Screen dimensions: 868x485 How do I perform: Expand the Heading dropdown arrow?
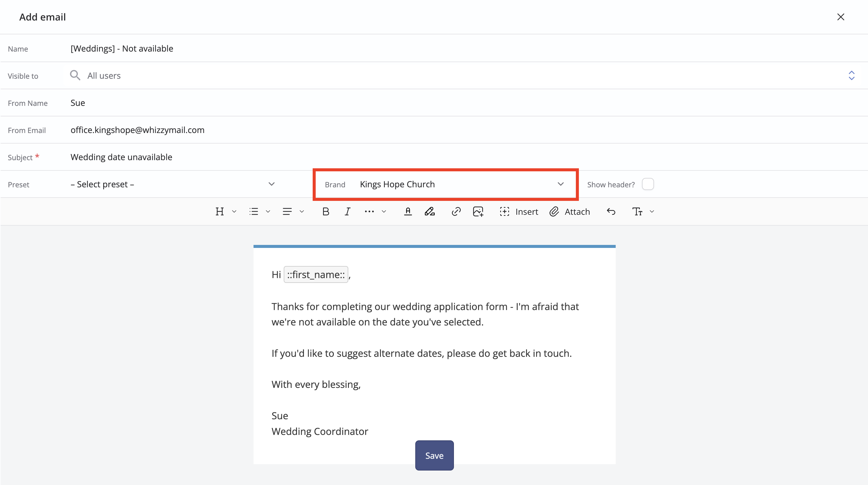click(234, 211)
